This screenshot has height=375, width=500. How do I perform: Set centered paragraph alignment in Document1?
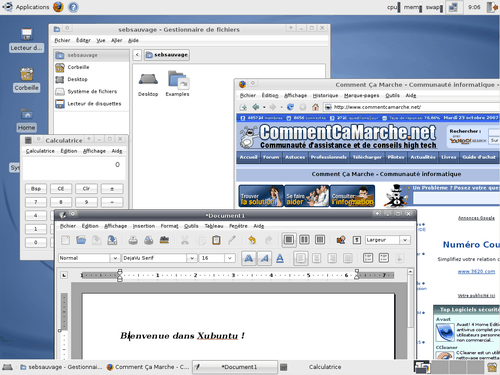pos(317,258)
